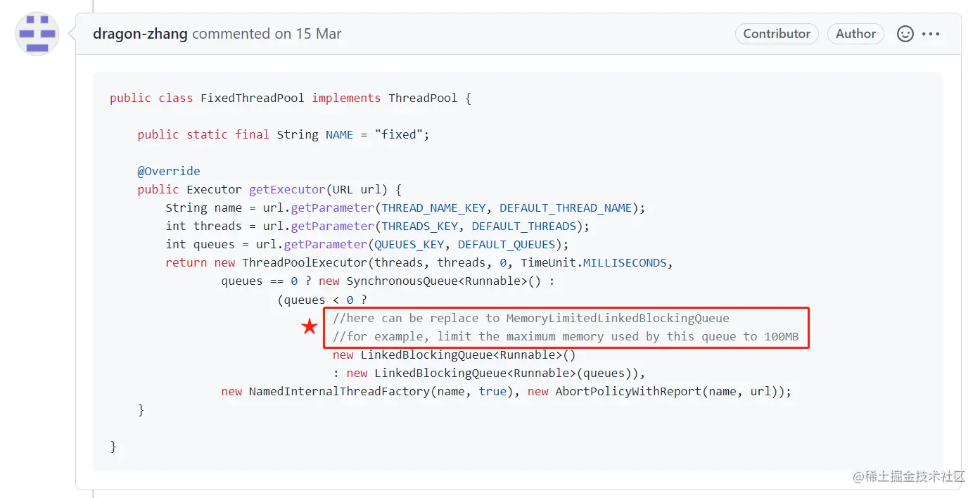This screenshot has width=980, height=498.
Task: Click the 'new NamedInternalThreadFactory' line
Action: (x=507, y=391)
